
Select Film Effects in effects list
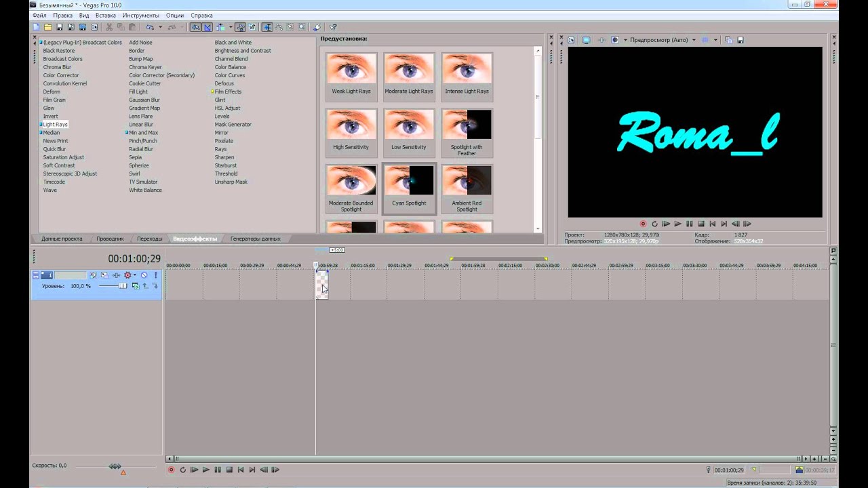pyautogui.click(x=228, y=91)
